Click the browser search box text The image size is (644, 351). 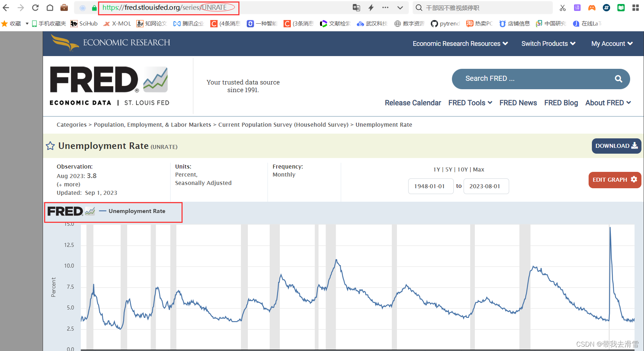[x=453, y=8]
